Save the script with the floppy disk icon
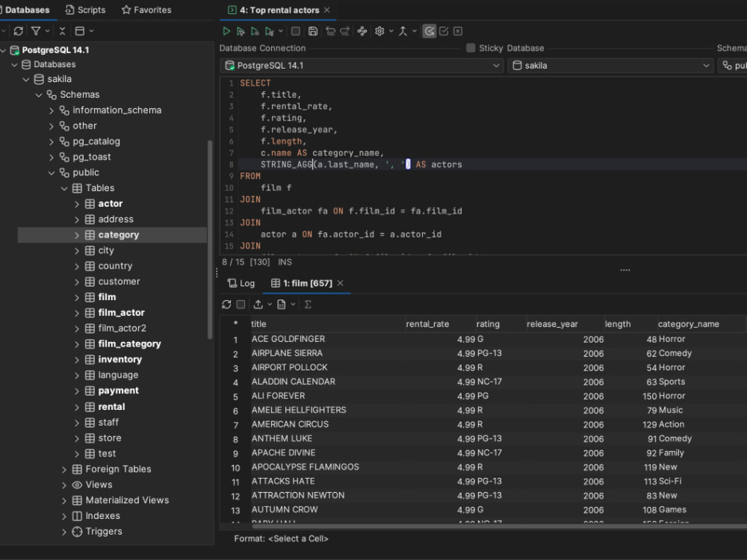 coord(313,31)
